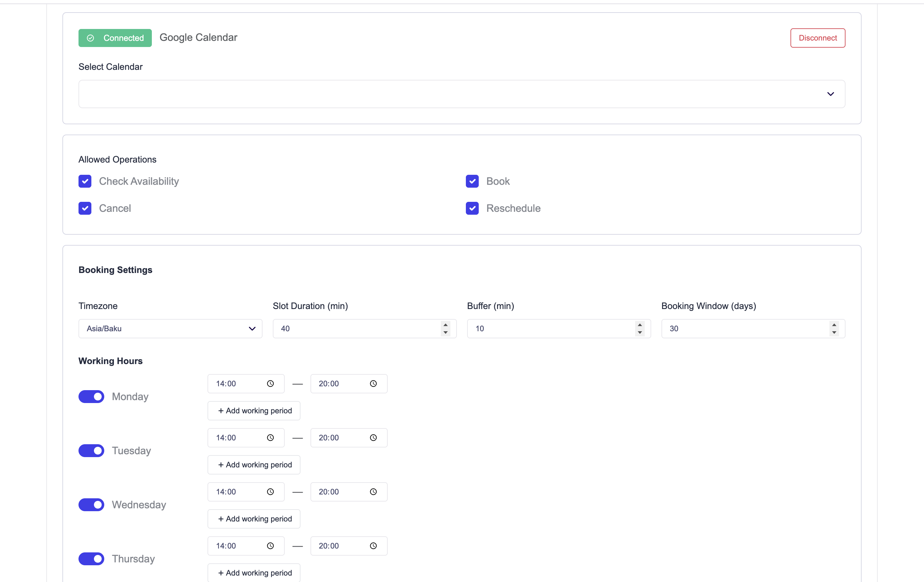The image size is (924, 582).
Task: Uncheck the Reschedule operation checkbox
Action: pos(472,209)
